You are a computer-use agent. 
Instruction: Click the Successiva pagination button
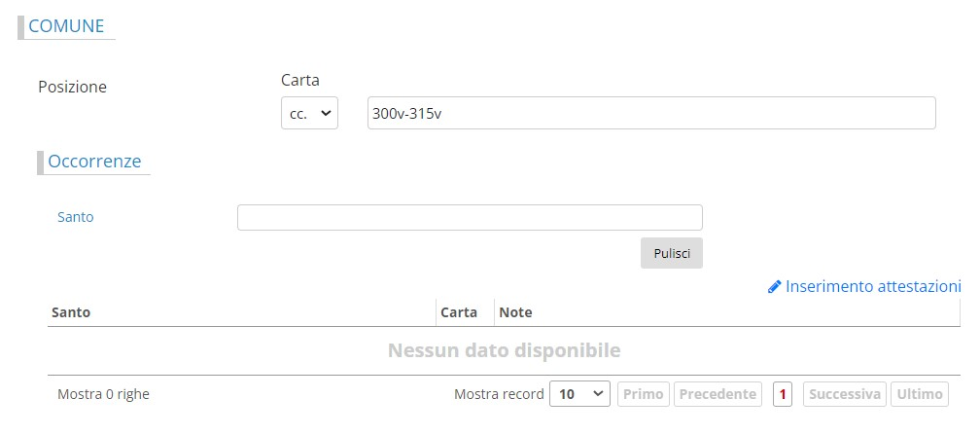click(844, 394)
